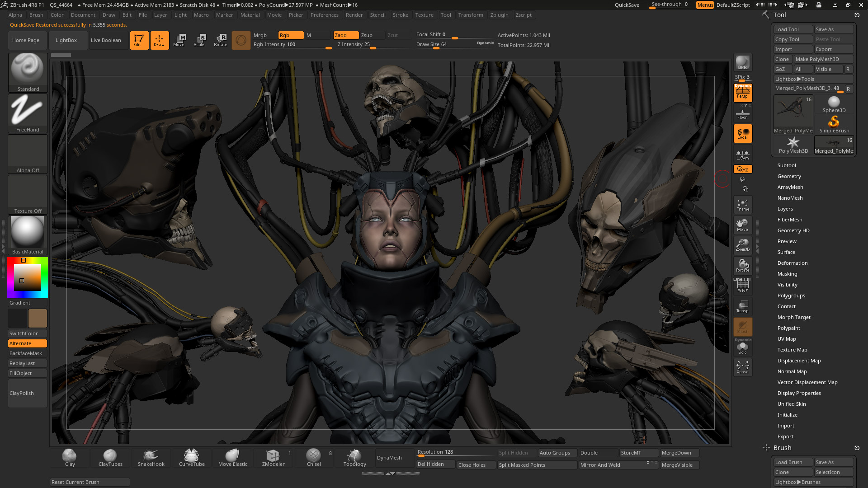The width and height of the screenshot is (868, 488).
Task: Enable the Zsub mode button
Action: [x=372, y=35]
